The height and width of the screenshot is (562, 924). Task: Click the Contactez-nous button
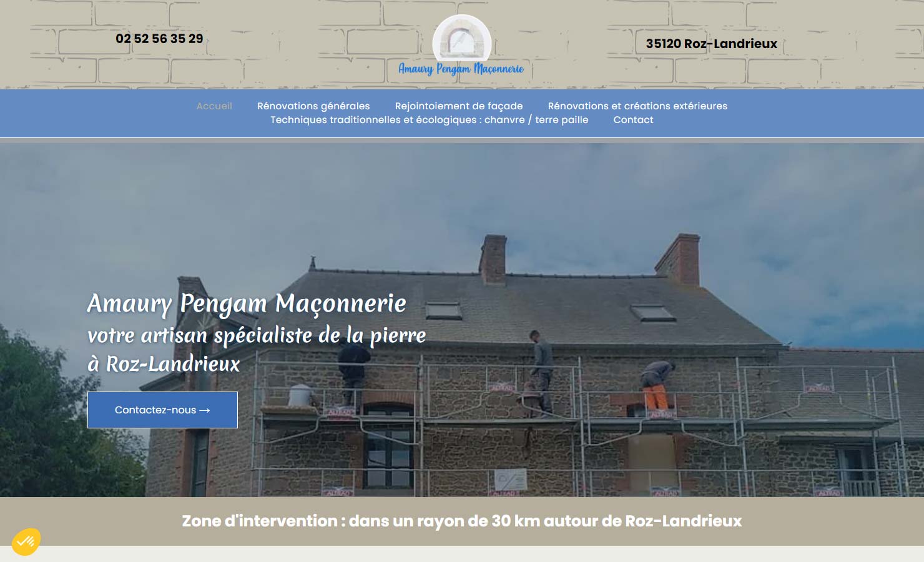tap(162, 410)
